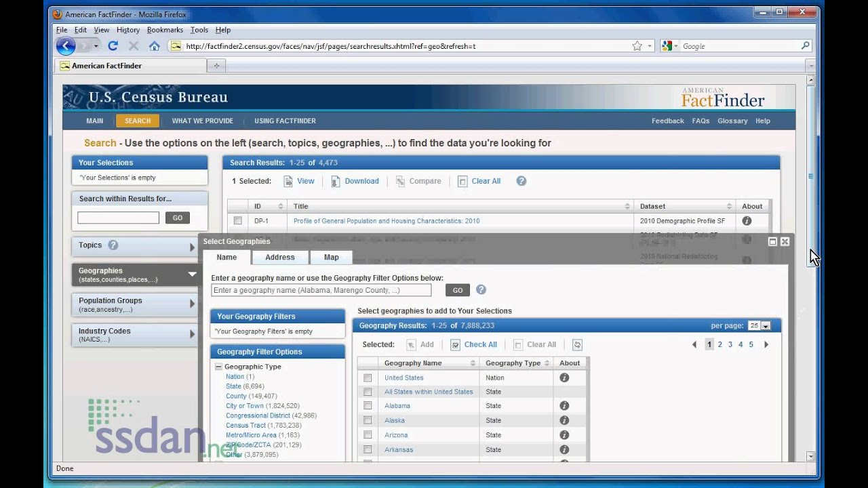Open a new browser tab with plus icon
The width and height of the screenshot is (868, 488).
216,66
